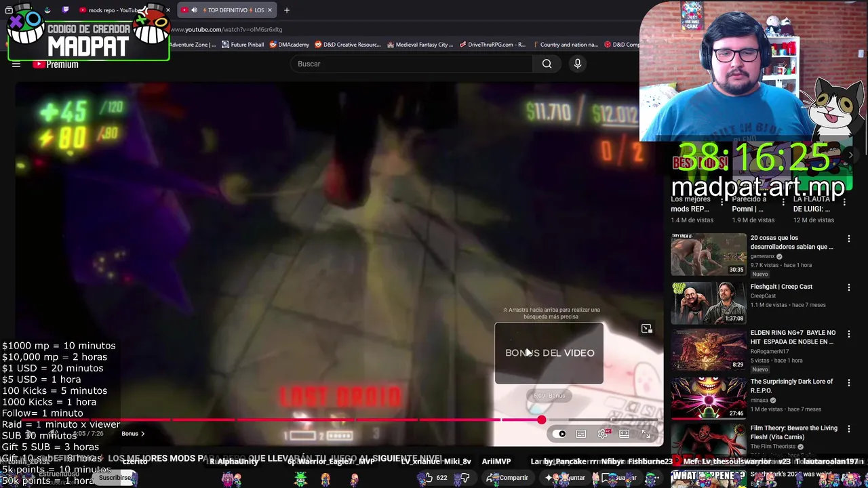This screenshot has width=868, height=488.
Task: Open the Twitch pinned tab
Action: coord(66,9)
